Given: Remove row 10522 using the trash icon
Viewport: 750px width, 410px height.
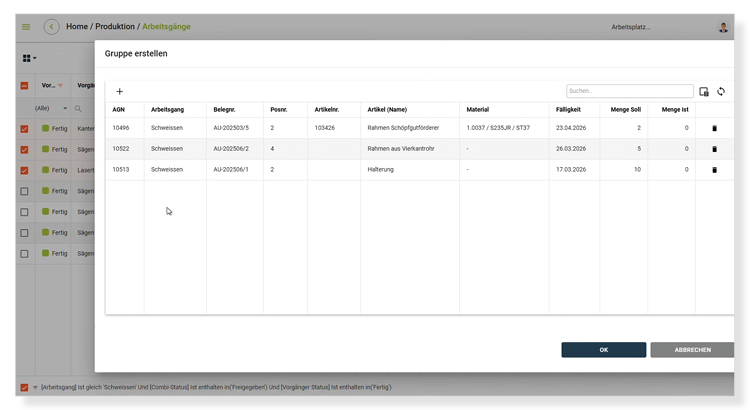Looking at the screenshot, I should point(714,149).
